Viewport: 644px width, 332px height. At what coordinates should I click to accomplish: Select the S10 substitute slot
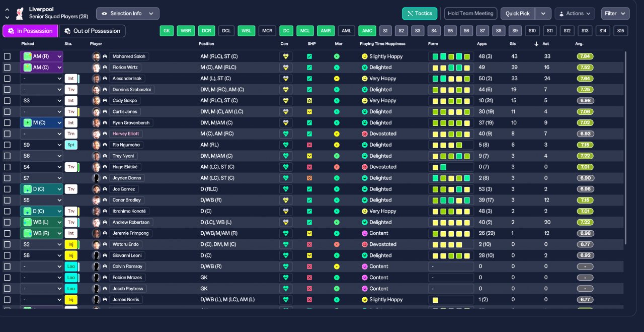tap(532, 31)
